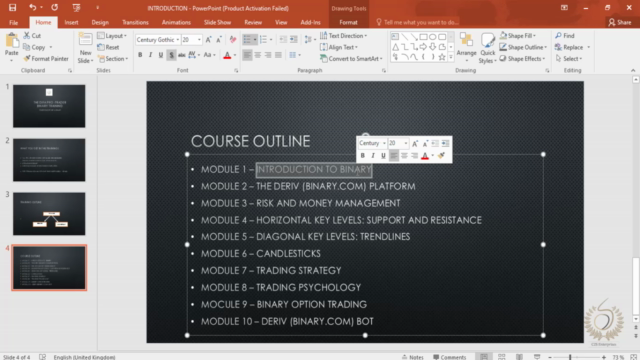640x360 pixels.
Task: Open the Century Gothic font dropdown
Action: coord(178,40)
